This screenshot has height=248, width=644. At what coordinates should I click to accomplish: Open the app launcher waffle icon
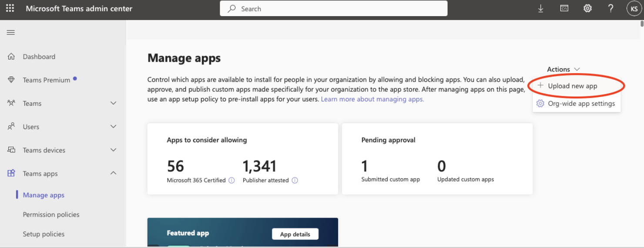(x=10, y=8)
